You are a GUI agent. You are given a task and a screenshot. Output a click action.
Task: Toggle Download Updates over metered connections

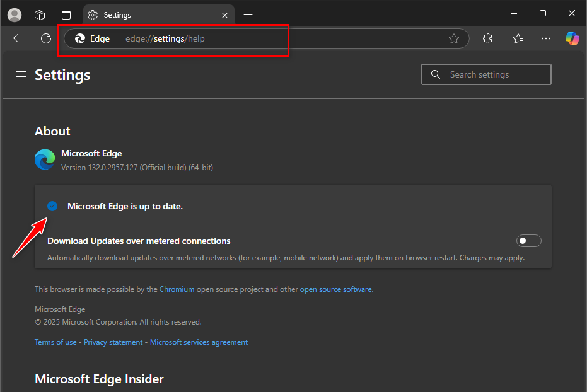pos(528,241)
